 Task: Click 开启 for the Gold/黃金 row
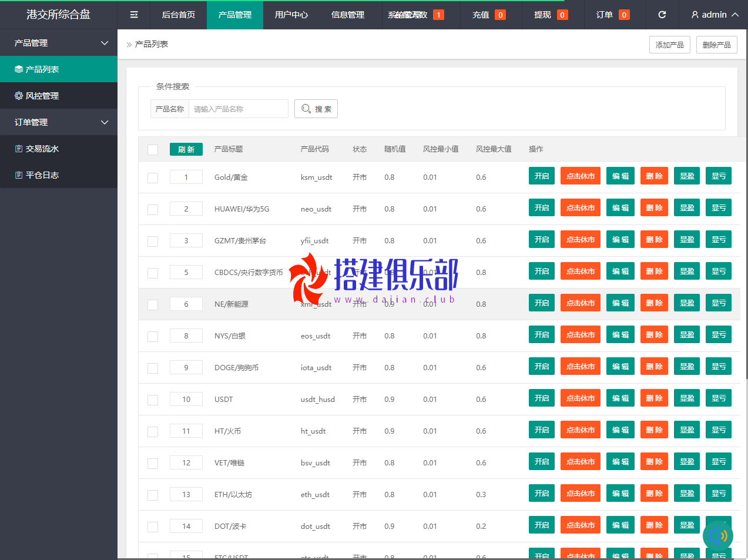click(542, 176)
